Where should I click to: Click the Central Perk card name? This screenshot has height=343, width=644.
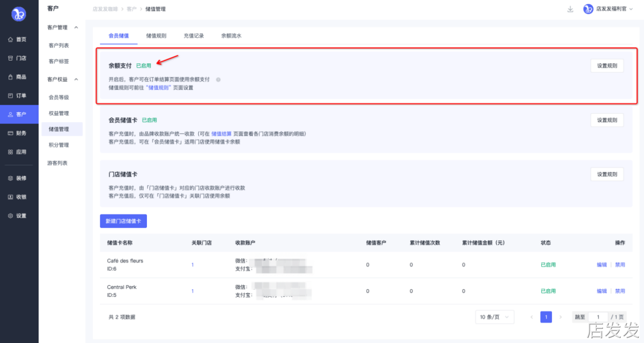tap(122, 287)
